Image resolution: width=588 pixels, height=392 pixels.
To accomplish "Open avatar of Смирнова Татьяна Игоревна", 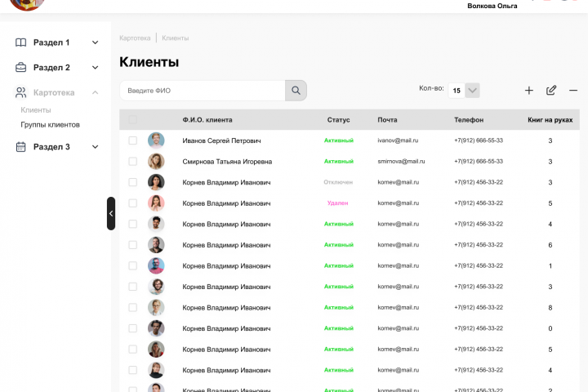I will pos(156,162).
